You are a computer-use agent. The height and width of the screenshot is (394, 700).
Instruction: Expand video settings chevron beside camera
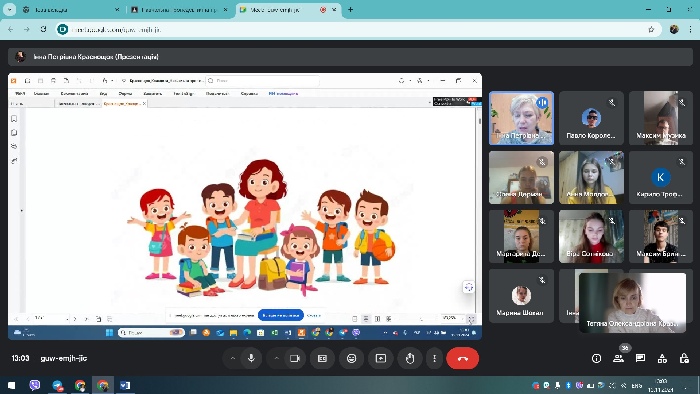[x=276, y=358]
